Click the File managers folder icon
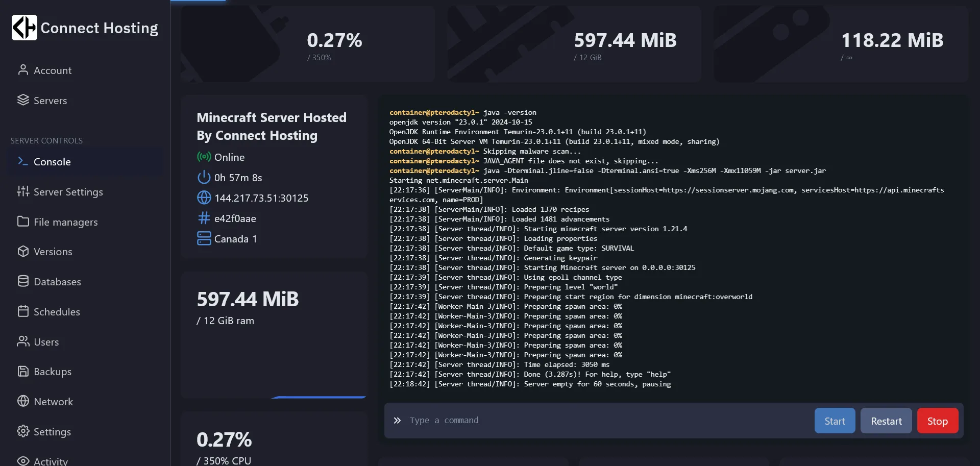This screenshot has height=466, width=980. (x=23, y=222)
